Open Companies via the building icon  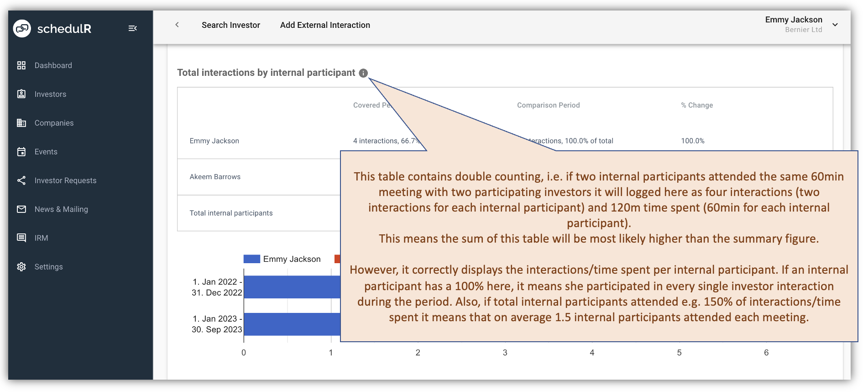coord(21,122)
